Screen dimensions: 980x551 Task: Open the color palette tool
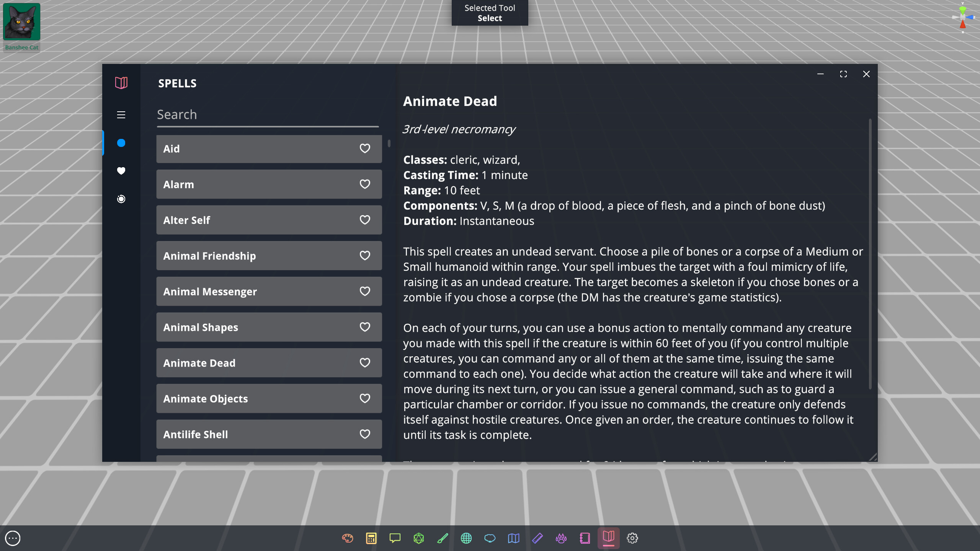348,538
